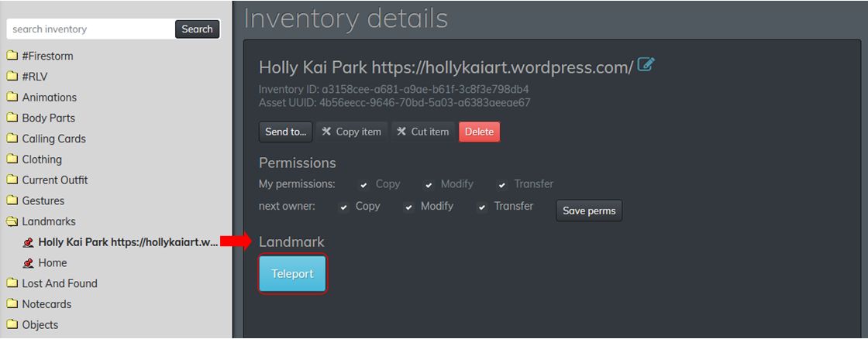This screenshot has height=339, width=868.
Task: Open the #Firestorm folder icon
Action: [12, 56]
